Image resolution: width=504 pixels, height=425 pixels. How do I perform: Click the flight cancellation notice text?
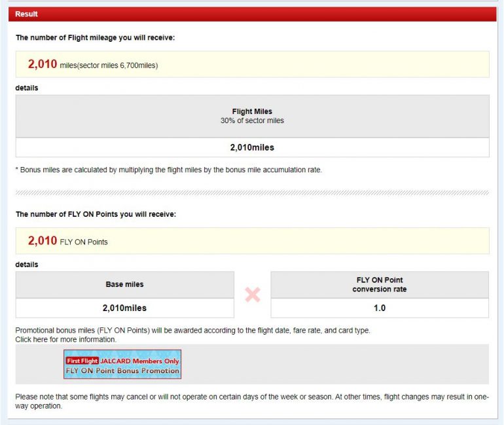click(252, 401)
